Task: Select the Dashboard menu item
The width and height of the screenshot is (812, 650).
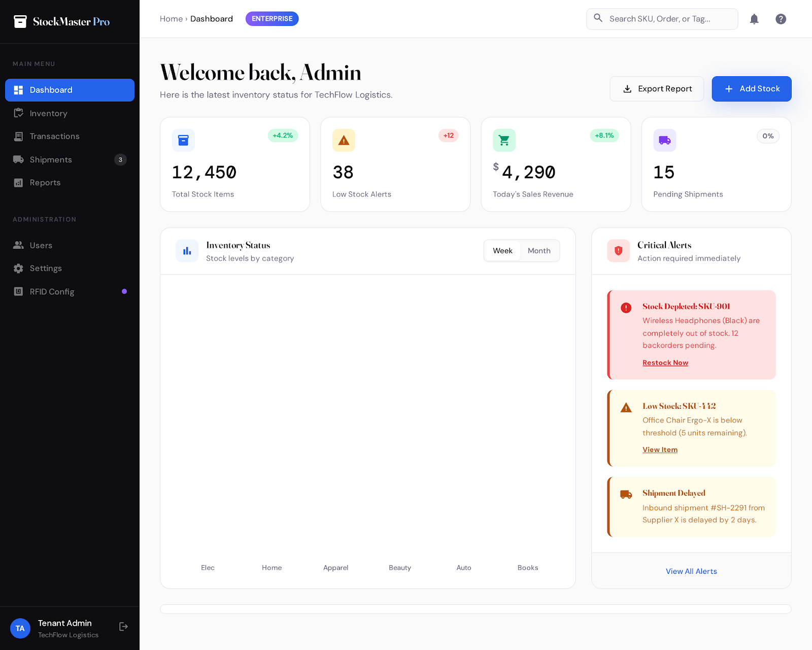Action: click(51, 90)
